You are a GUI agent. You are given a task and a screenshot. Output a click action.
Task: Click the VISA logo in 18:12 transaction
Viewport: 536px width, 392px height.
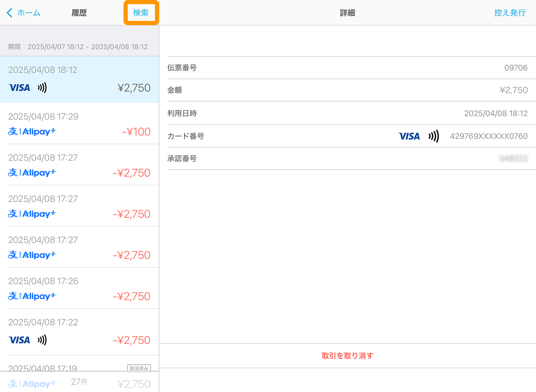(19, 87)
